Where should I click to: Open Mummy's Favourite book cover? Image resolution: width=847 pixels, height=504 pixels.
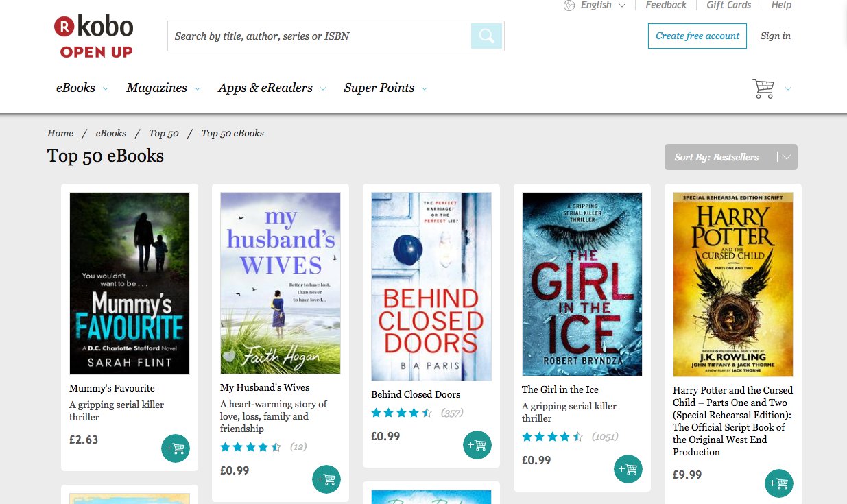click(x=130, y=283)
